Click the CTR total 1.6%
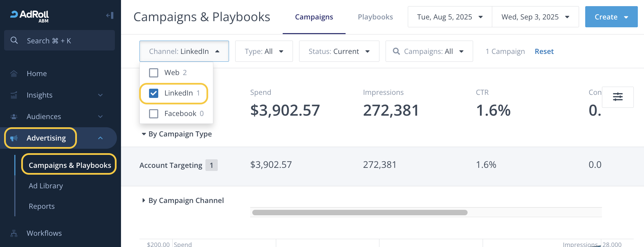This screenshot has height=247, width=644. pyautogui.click(x=493, y=110)
